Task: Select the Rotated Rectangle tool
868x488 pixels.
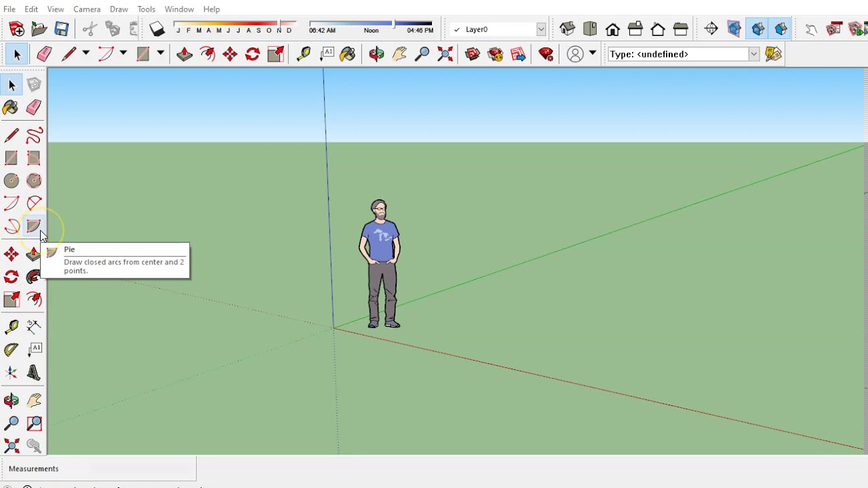Action: (34, 158)
